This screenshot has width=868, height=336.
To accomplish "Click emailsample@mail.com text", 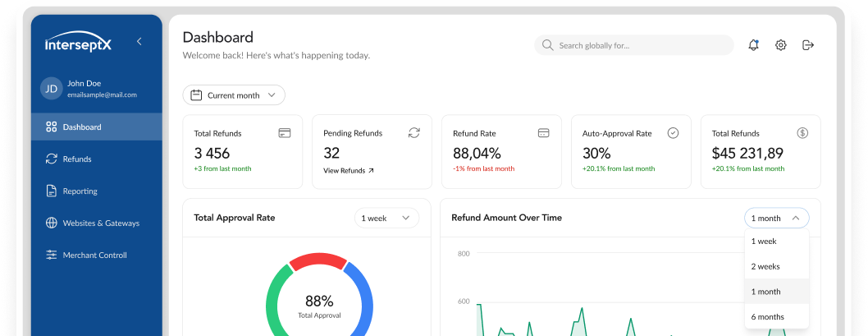I will (102, 94).
